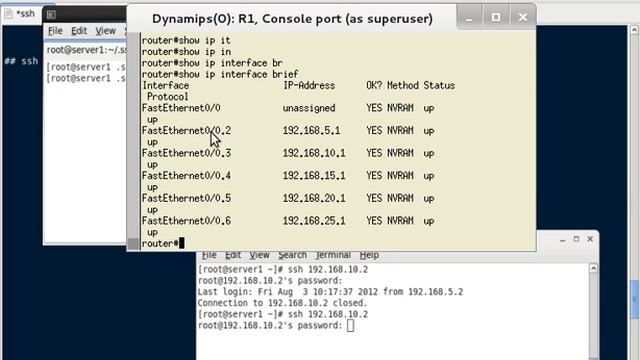Click root@server1:~/.ss tab title in terminal
The width and height of the screenshot is (640, 360).
tap(87, 50)
